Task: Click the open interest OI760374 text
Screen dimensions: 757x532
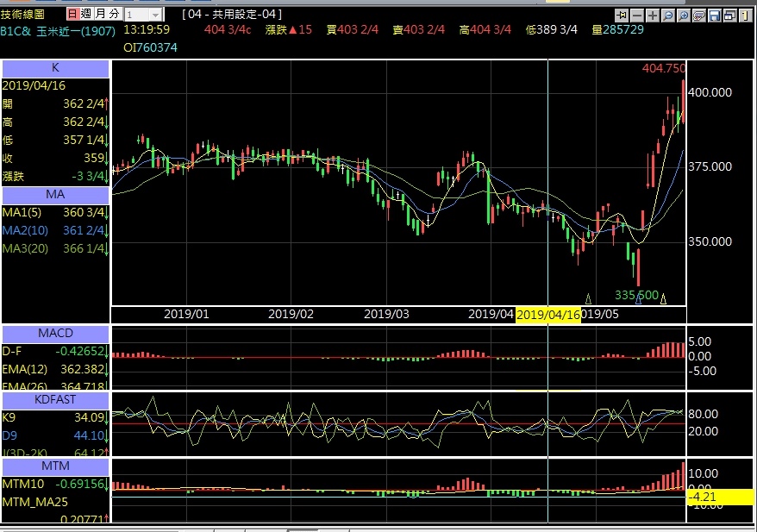Action: [150, 47]
